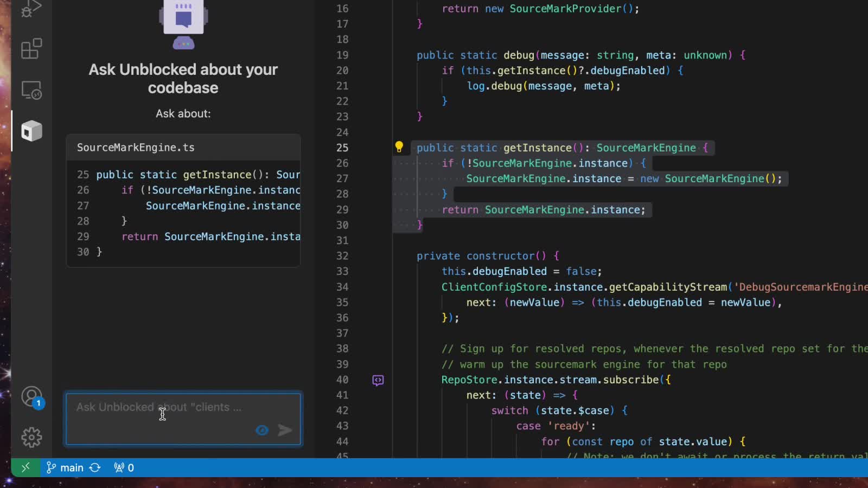Screen dimensions: 868x488
Task: Open the remote window indicator in status bar
Action: point(25,467)
